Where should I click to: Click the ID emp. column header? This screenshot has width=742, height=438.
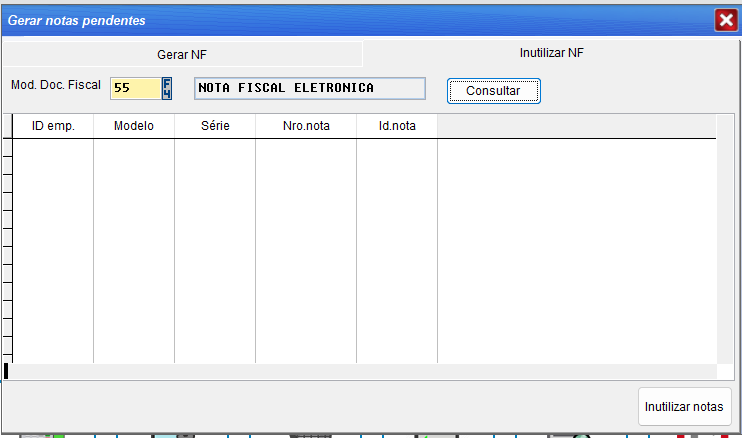53,126
